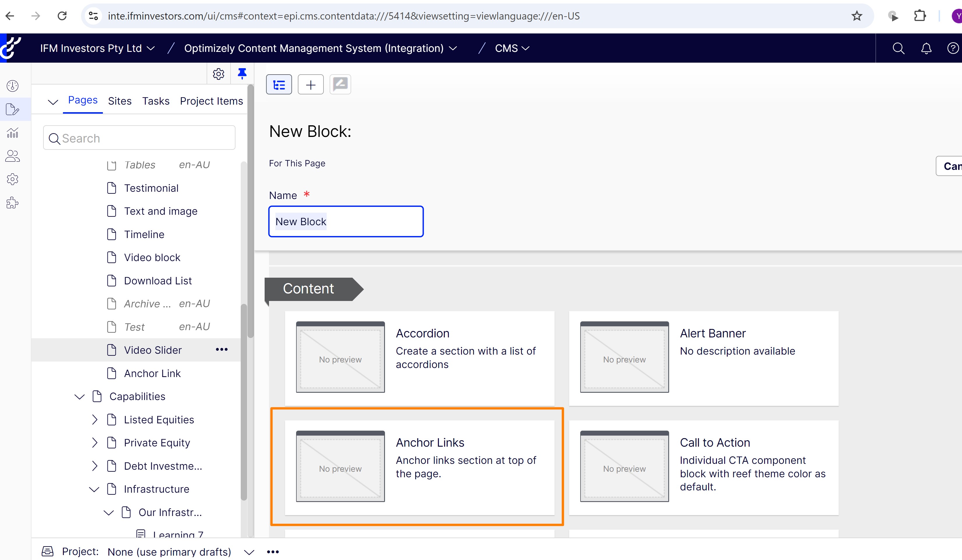Screen dimensions: 962x560
Task: Open the help question mark icon
Action: tap(953, 48)
